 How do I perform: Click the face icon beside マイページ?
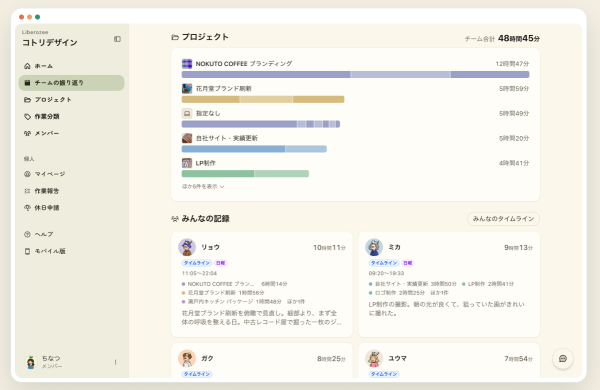coord(27,174)
